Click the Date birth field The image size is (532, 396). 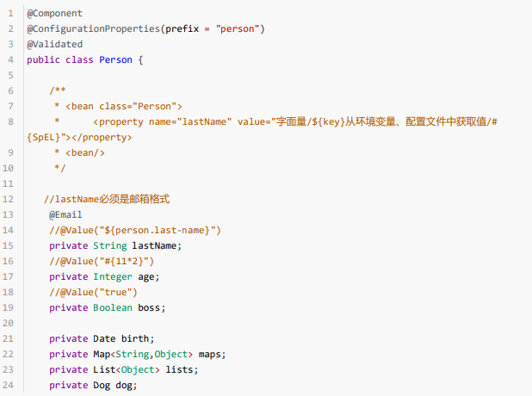click(x=102, y=338)
